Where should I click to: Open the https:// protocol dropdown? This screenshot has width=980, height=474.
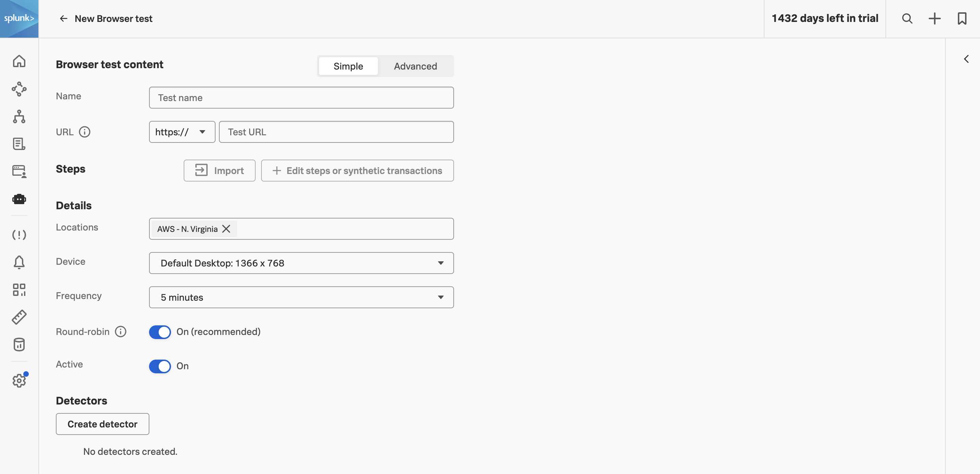182,132
